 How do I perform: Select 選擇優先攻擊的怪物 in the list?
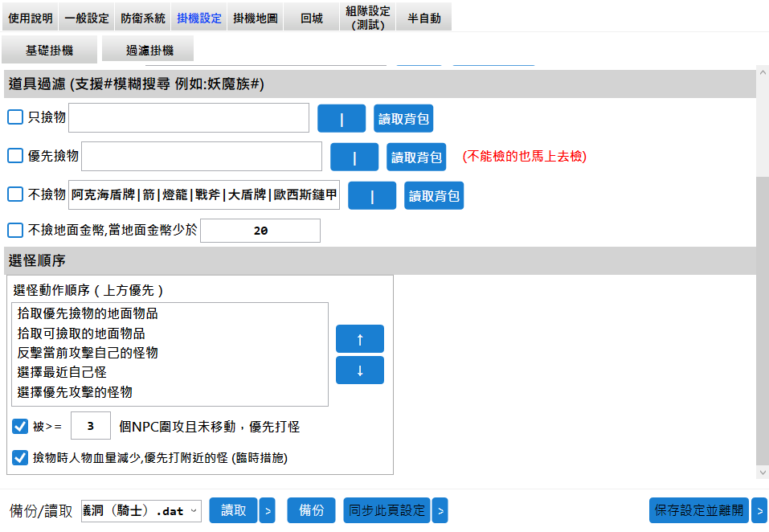pos(170,392)
